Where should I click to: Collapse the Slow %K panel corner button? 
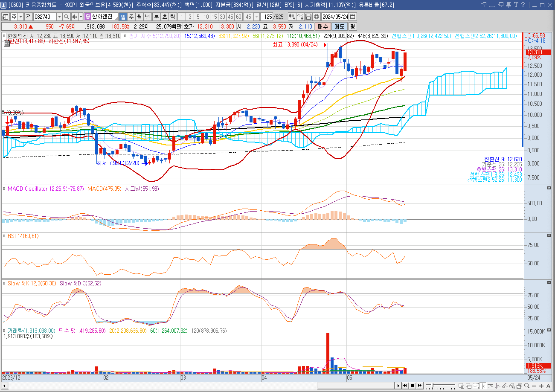(549, 283)
